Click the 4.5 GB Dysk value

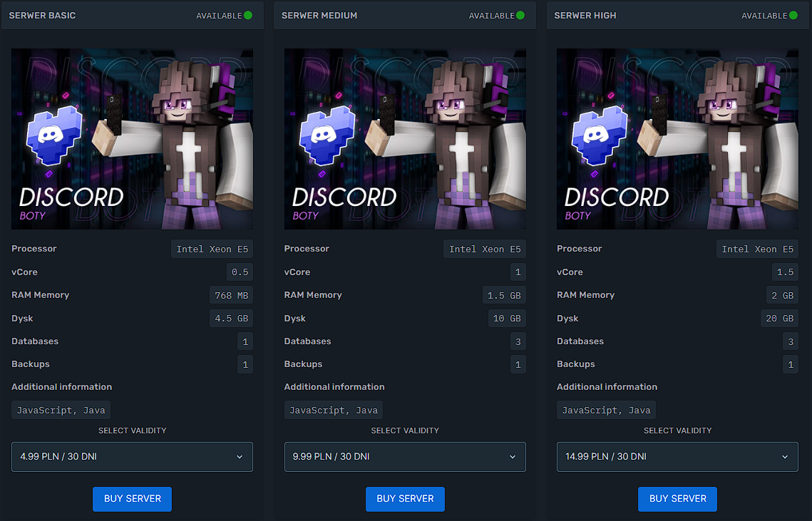coord(231,318)
